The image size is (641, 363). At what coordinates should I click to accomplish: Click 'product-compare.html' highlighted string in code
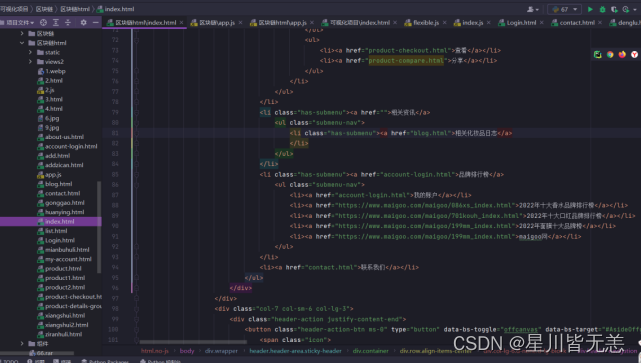click(406, 61)
